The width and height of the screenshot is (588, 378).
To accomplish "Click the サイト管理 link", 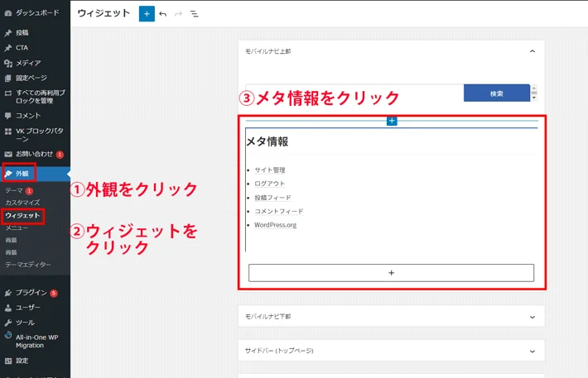I will pos(270,170).
